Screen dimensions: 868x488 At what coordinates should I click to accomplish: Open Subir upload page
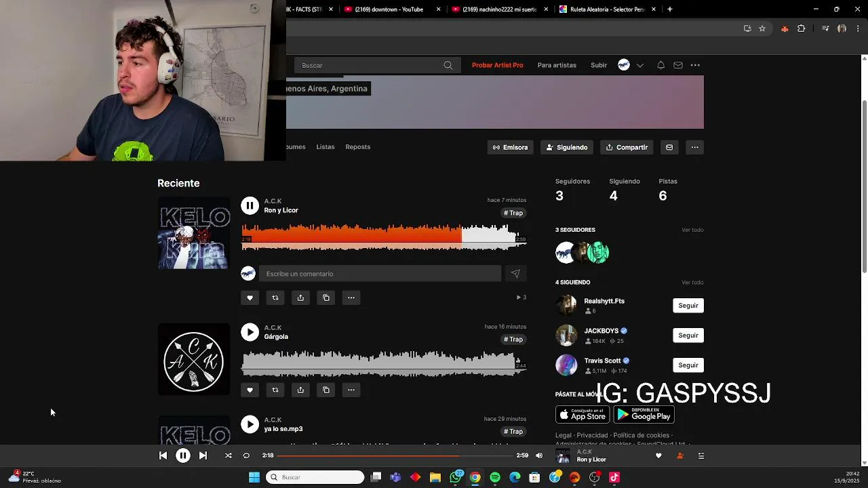pos(599,65)
